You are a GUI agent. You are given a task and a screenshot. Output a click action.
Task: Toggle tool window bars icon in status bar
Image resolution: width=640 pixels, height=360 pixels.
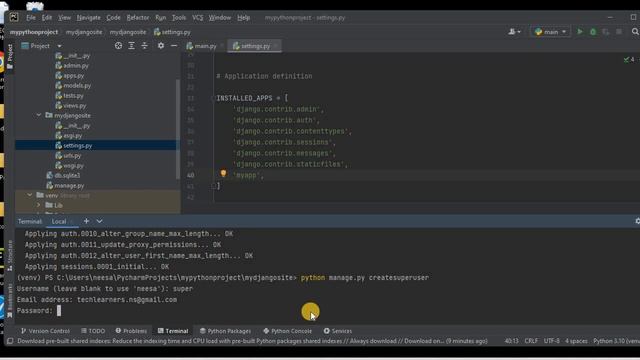click(10, 341)
